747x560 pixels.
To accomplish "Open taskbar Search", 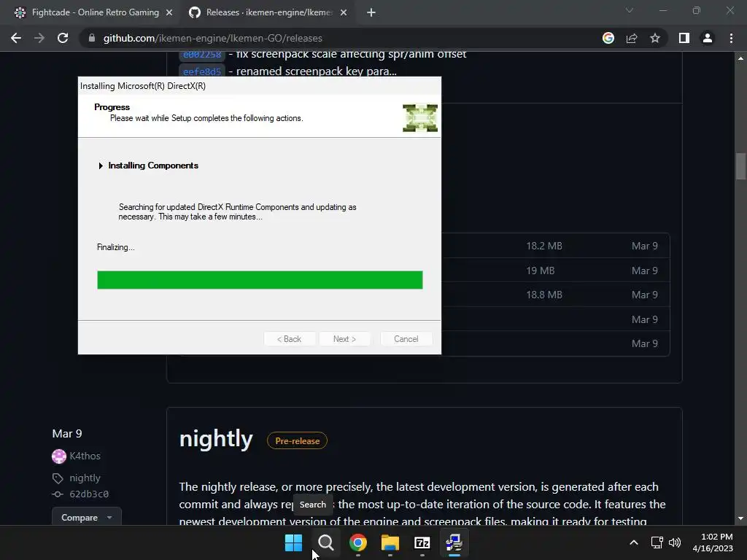I will tap(326, 542).
